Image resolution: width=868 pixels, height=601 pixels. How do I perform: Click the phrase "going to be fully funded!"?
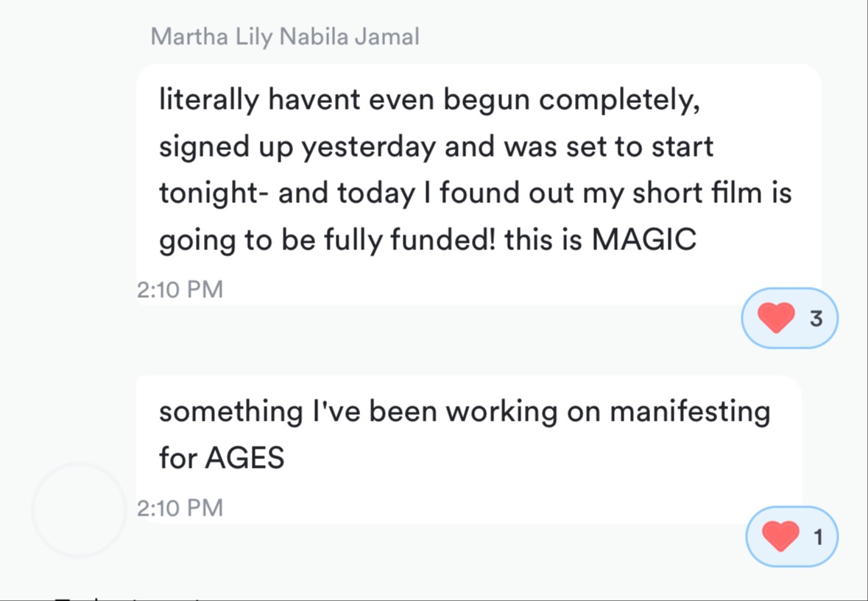pyautogui.click(x=327, y=241)
